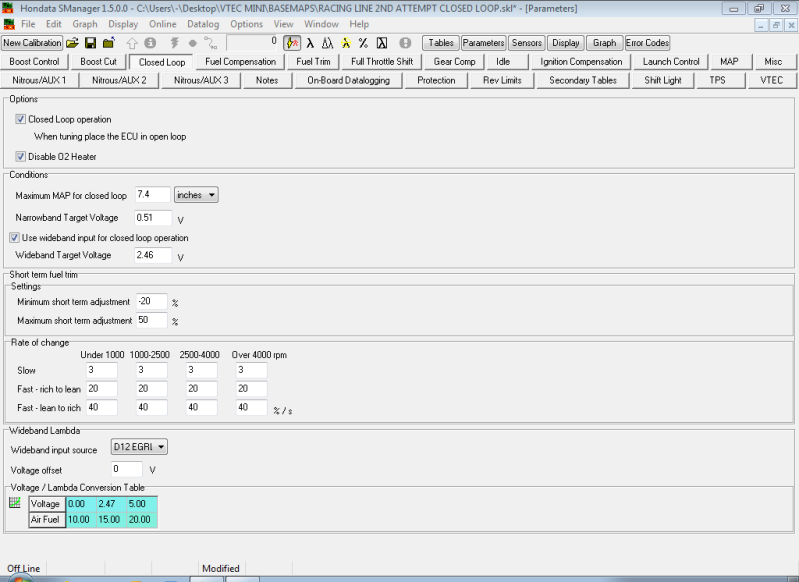This screenshot has width=799, height=582.
Task: Switch to the Launch Control tab
Action: tap(671, 62)
